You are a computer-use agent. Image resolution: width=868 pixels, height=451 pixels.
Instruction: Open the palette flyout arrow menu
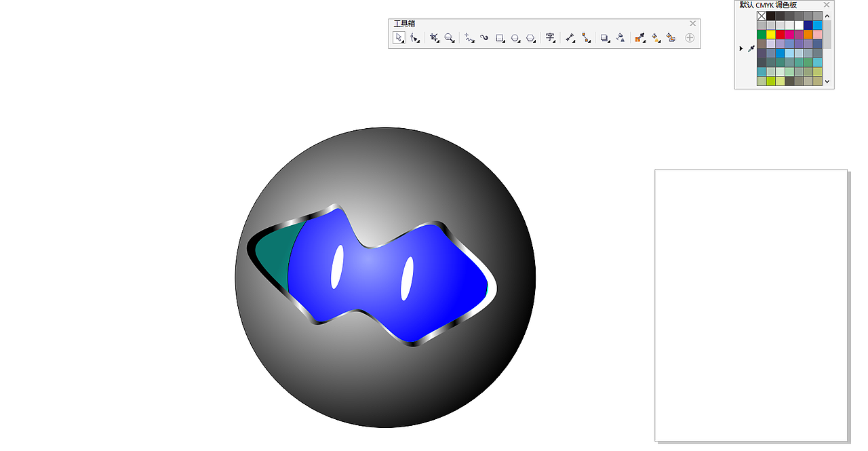point(741,49)
